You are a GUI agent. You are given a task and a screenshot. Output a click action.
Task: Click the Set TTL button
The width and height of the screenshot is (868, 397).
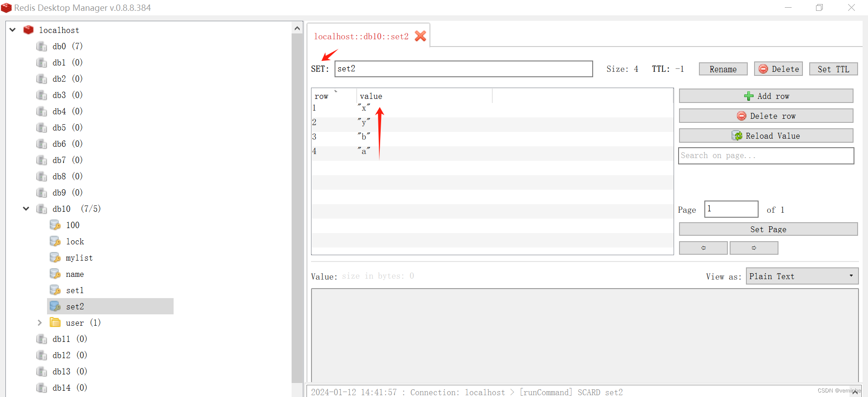point(833,69)
